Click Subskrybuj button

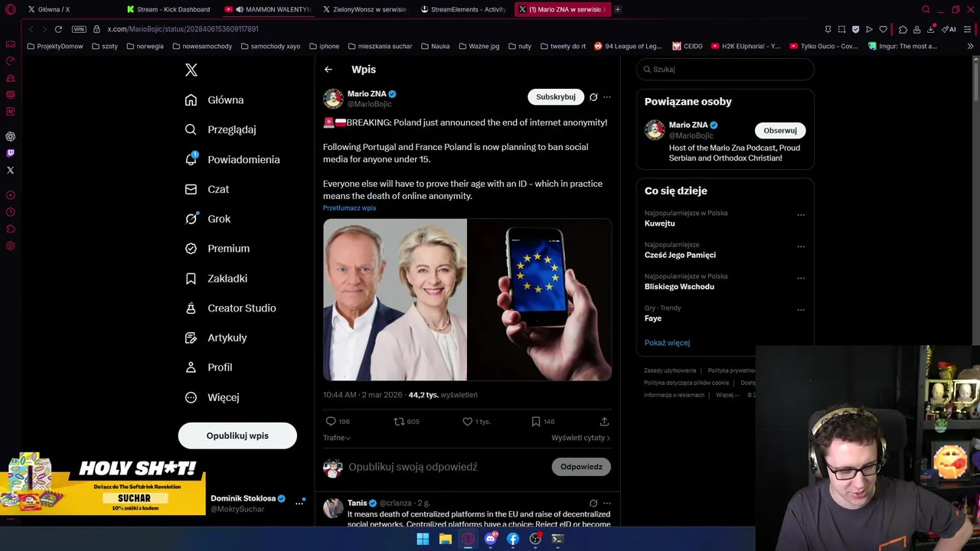click(x=556, y=97)
